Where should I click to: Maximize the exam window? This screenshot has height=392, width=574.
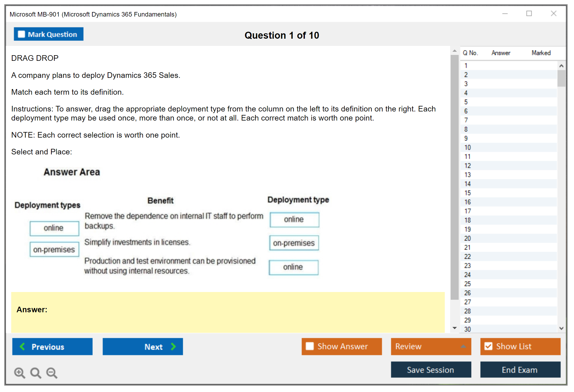(529, 14)
